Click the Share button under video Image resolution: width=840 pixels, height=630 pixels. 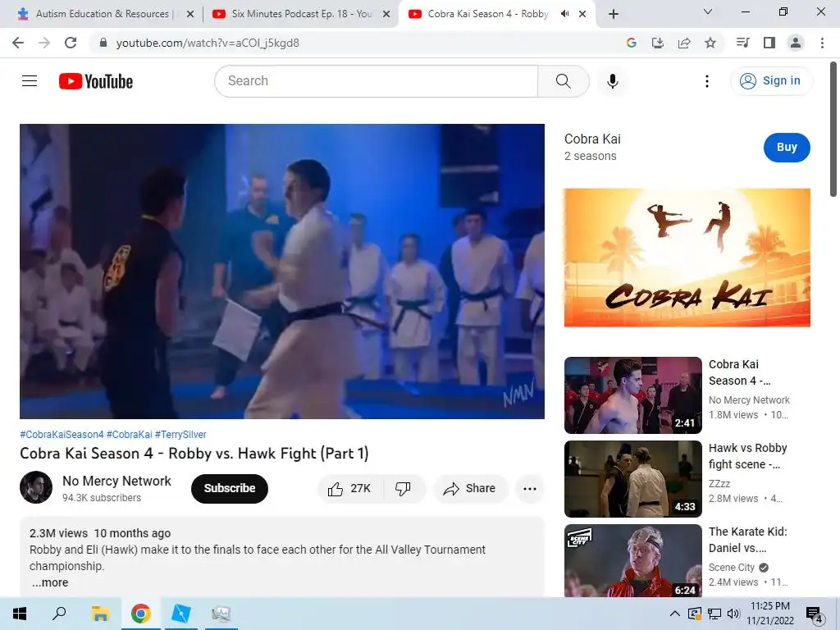[470, 488]
